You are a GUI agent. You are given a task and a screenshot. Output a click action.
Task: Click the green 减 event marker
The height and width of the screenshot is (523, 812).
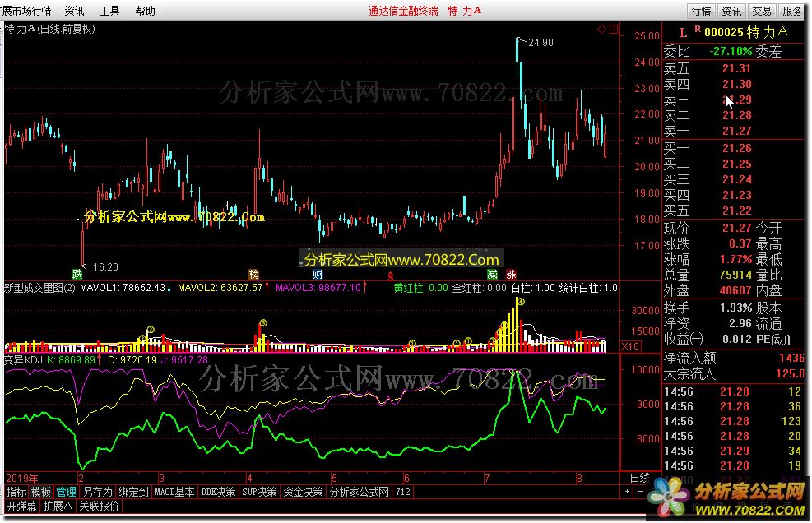click(x=492, y=274)
